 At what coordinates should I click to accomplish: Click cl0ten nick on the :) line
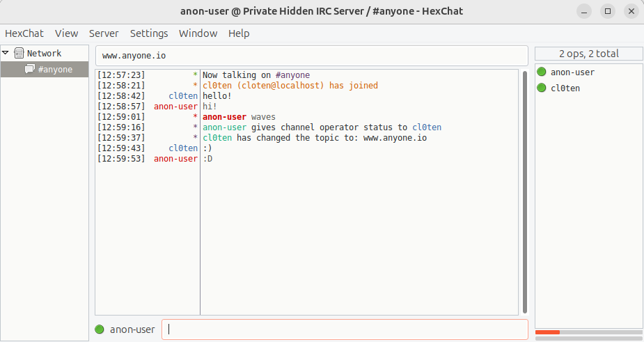pos(183,148)
